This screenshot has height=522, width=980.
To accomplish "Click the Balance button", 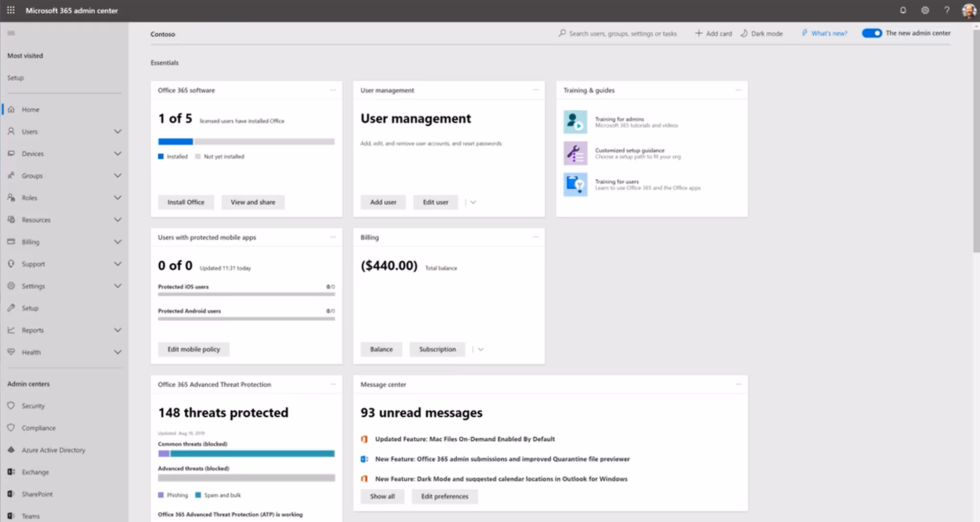I will [x=381, y=349].
